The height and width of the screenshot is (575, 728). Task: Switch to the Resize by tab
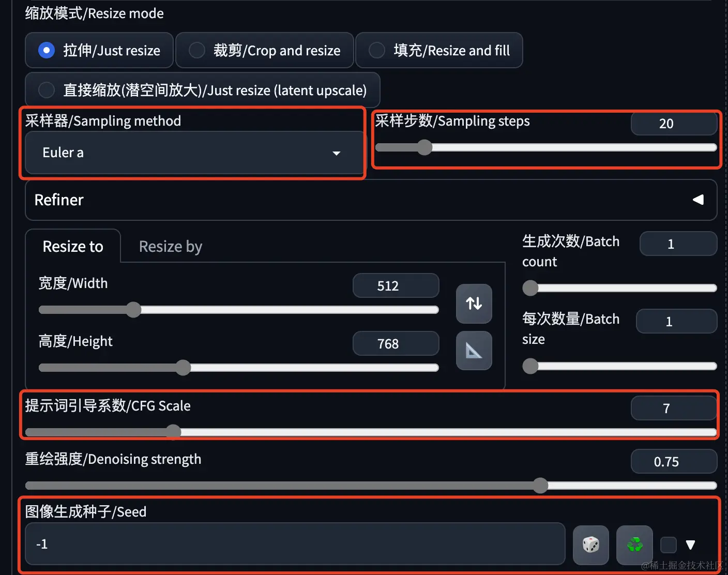point(171,247)
